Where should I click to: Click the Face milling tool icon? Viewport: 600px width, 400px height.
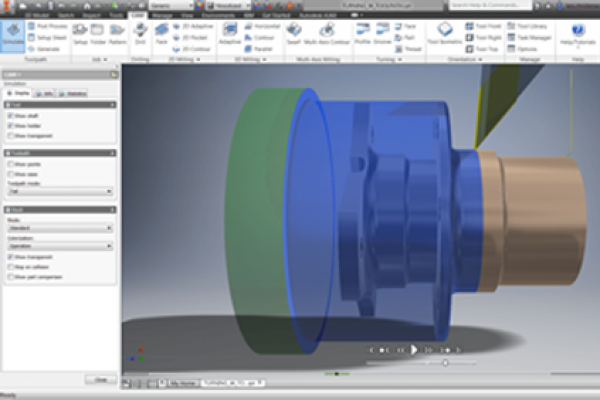[161, 35]
